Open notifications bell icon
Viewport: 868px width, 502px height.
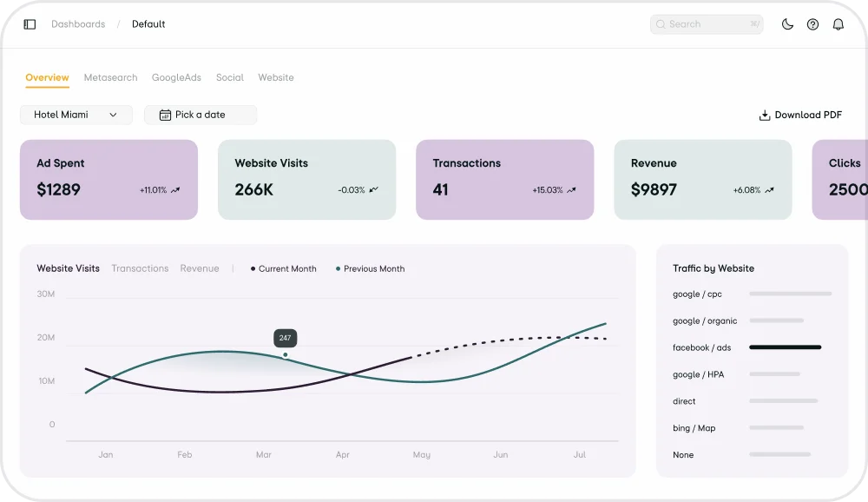pyautogui.click(x=838, y=24)
